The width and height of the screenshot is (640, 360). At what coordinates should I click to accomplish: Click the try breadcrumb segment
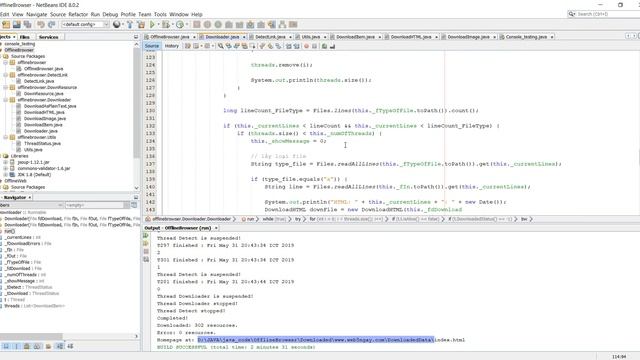pyautogui.click(x=298, y=219)
